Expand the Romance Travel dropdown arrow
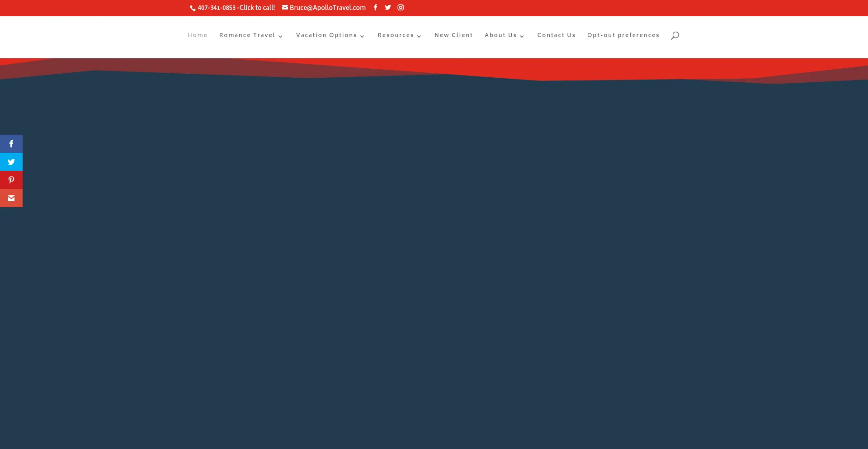 (x=280, y=36)
